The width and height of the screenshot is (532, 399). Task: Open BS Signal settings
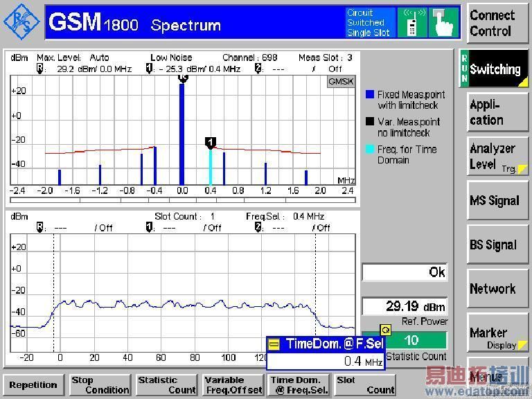497,245
